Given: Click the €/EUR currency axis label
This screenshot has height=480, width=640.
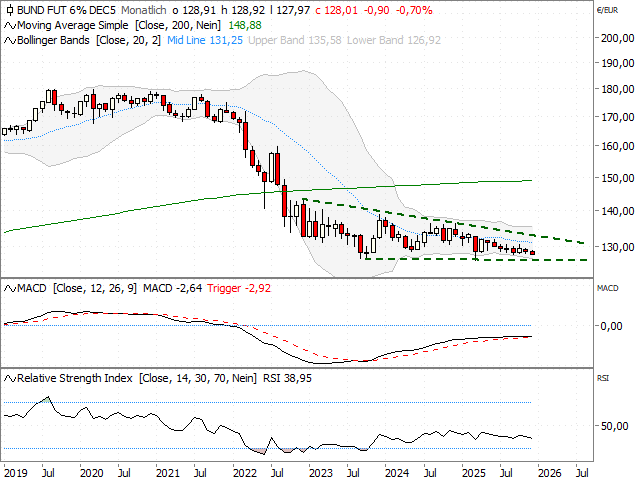Looking at the screenshot, I should [606, 9].
